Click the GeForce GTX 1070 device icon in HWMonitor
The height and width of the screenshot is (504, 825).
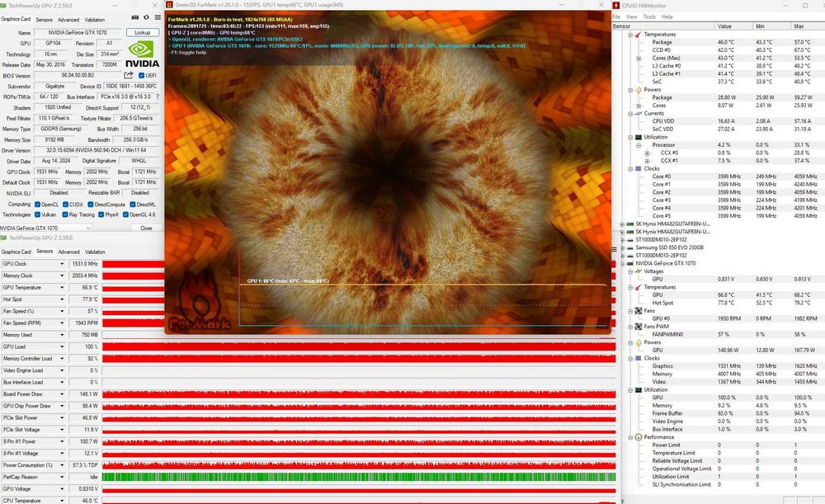point(629,263)
